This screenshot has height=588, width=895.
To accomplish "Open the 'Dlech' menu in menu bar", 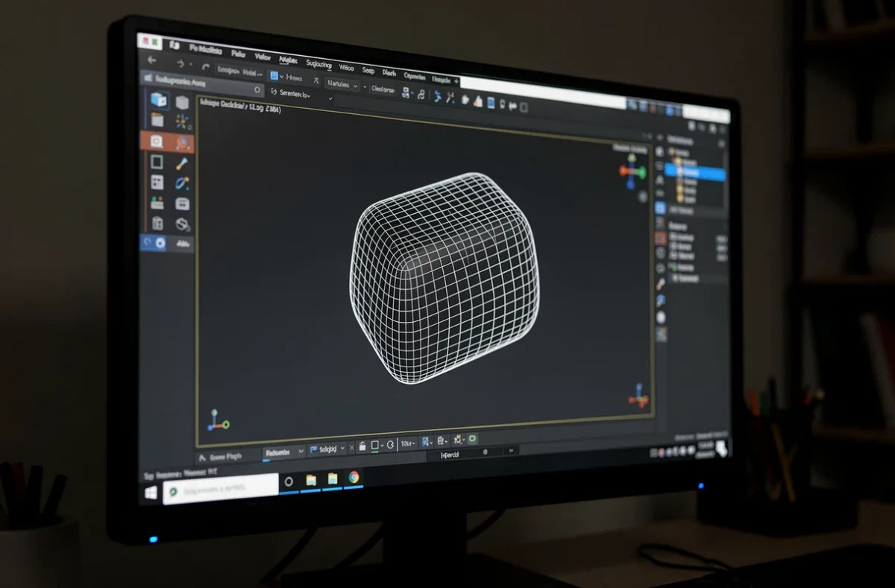I will [x=389, y=72].
